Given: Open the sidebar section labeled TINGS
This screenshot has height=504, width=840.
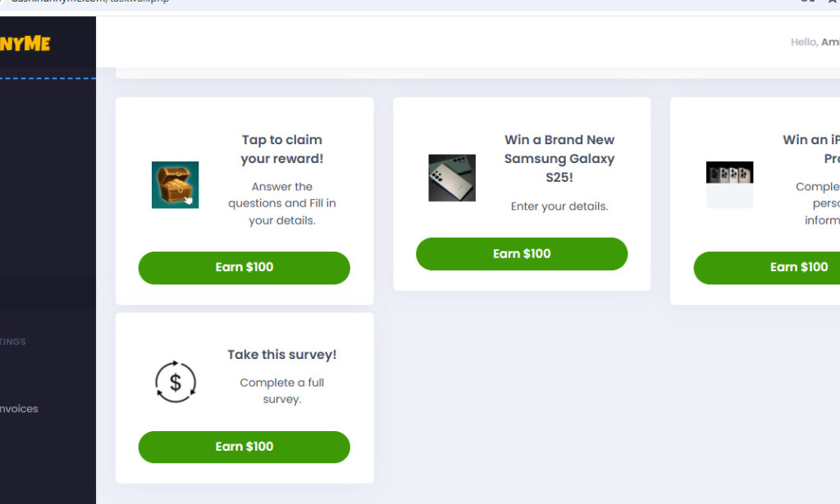Looking at the screenshot, I should [x=13, y=342].
